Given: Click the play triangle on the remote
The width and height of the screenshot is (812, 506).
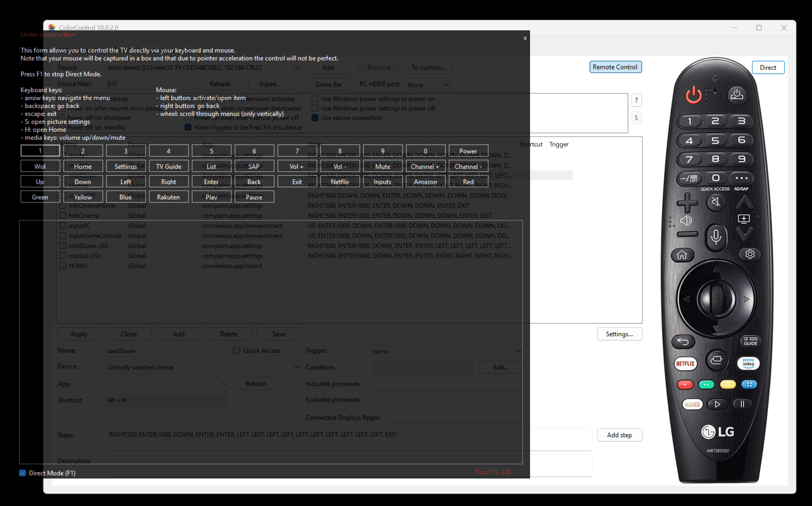Looking at the screenshot, I should click(x=717, y=404).
